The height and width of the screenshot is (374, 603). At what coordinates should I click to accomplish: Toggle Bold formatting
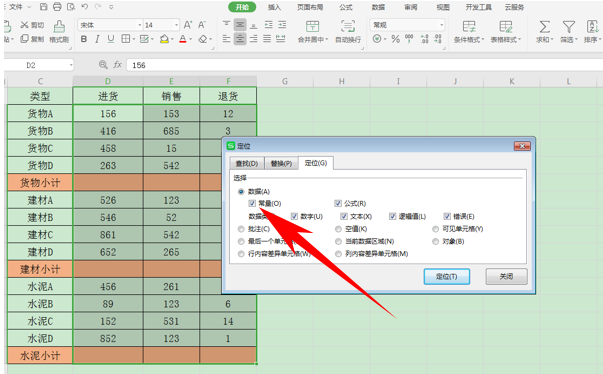(83, 39)
